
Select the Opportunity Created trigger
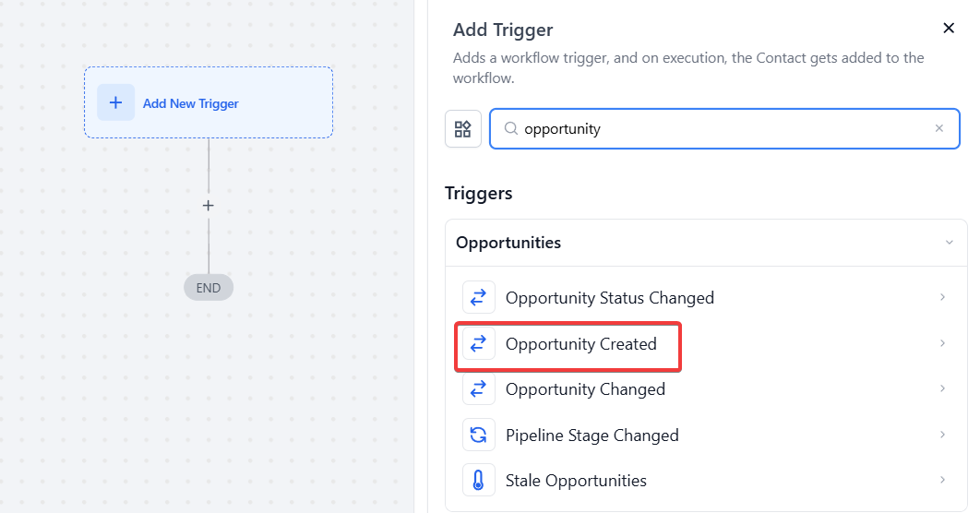pos(704,343)
